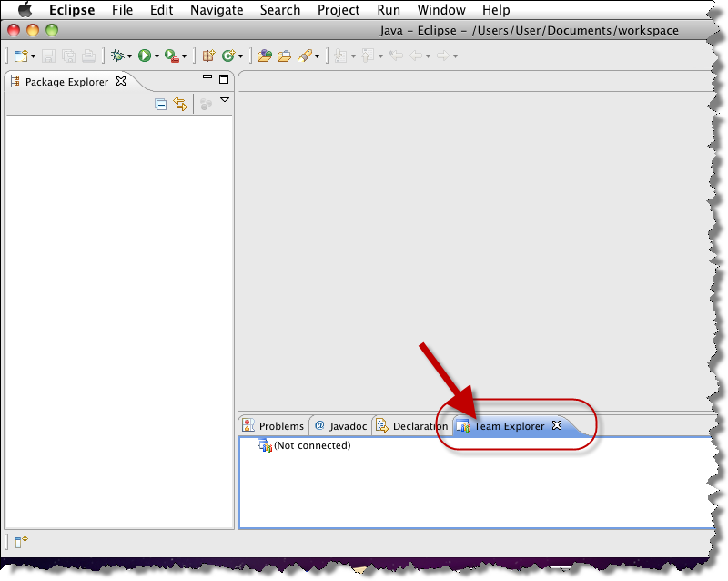Viewport: 728px width, 581px height.
Task: Open the Debug configurations dropdown arrow
Action: (x=129, y=56)
